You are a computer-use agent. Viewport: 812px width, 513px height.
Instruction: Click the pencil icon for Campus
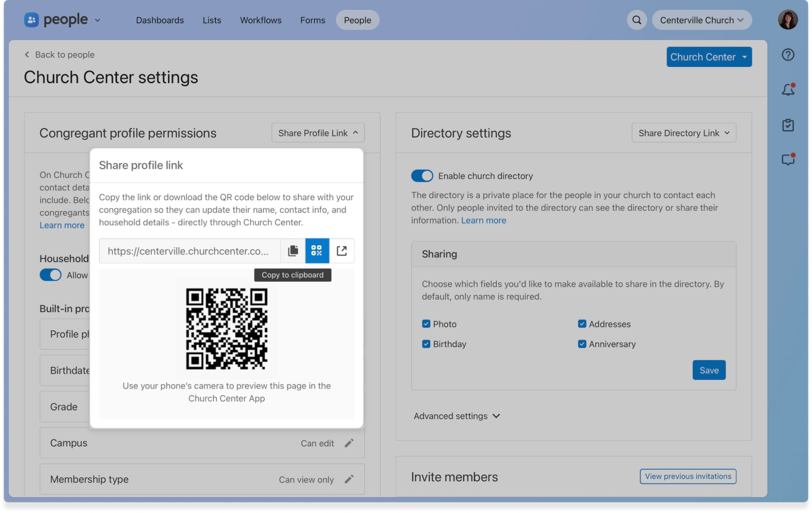[349, 443]
